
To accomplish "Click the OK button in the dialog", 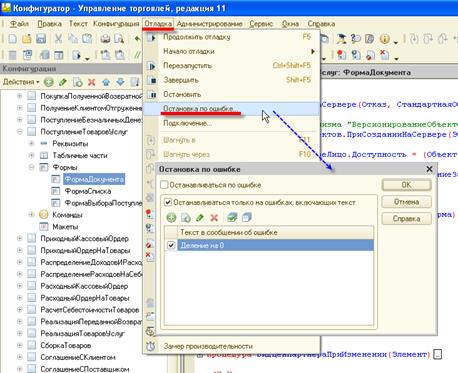I will pos(406,185).
